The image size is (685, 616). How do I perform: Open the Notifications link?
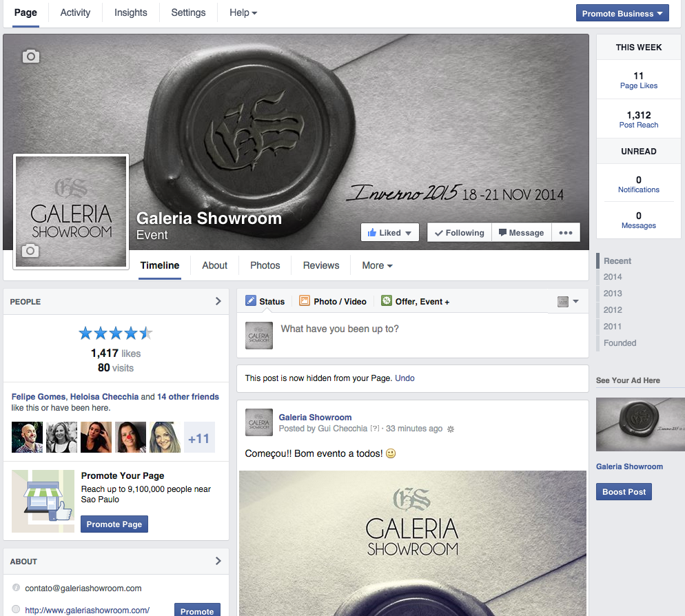tap(639, 189)
